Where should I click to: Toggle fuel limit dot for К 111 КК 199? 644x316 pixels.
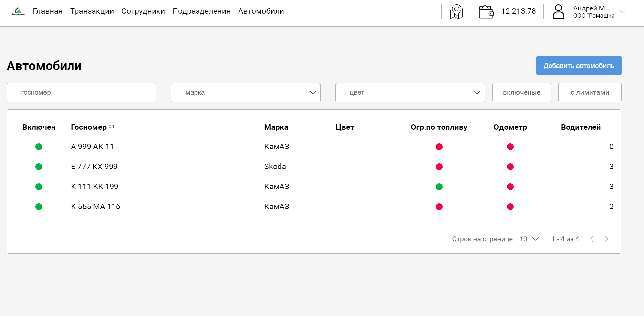pyautogui.click(x=439, y=187)
